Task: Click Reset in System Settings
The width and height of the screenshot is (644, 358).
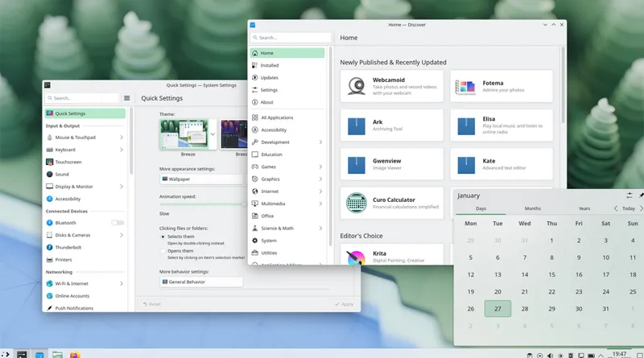Action: pyautogui.click(x=152, y=304)
